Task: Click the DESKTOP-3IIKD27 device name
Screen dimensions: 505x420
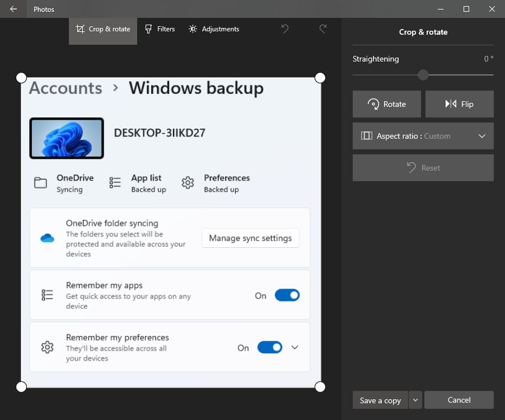Action: [x=160, y=133]
